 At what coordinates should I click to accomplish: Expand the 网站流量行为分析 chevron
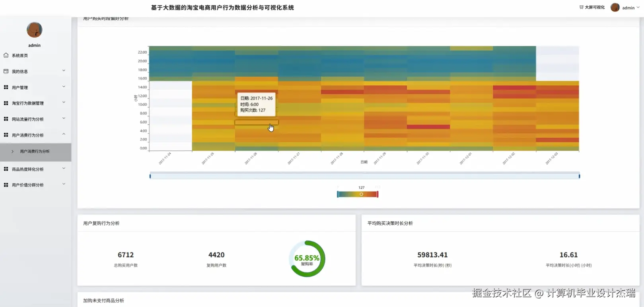click(x=64, y=119)
